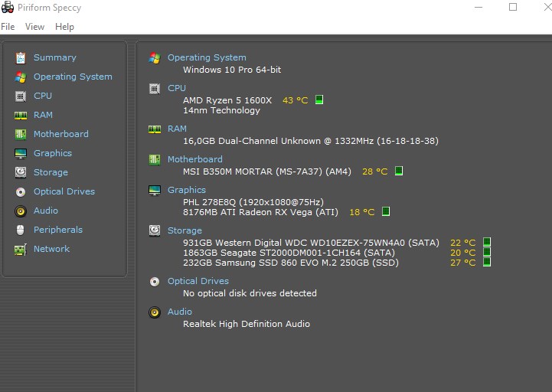Image resolution: width=552 pixels, height=392 pixels.
Task: Click the Windows flag icon in summary panel
Action: pos(155,58)
